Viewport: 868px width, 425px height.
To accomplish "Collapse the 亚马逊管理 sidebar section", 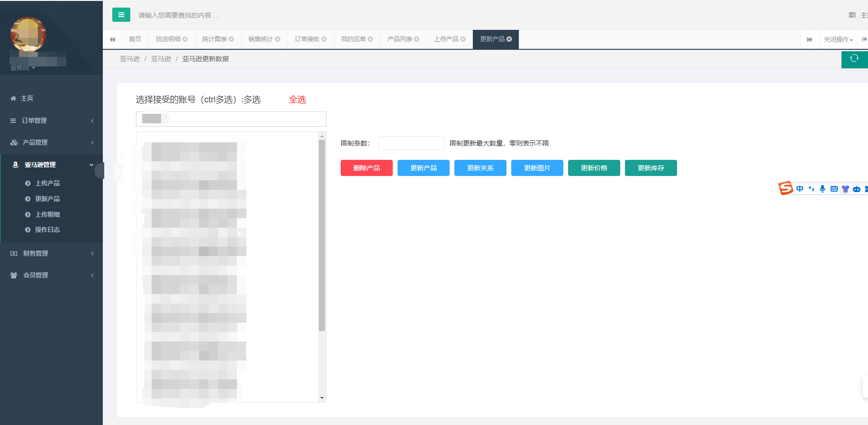I will coord(51,165).
